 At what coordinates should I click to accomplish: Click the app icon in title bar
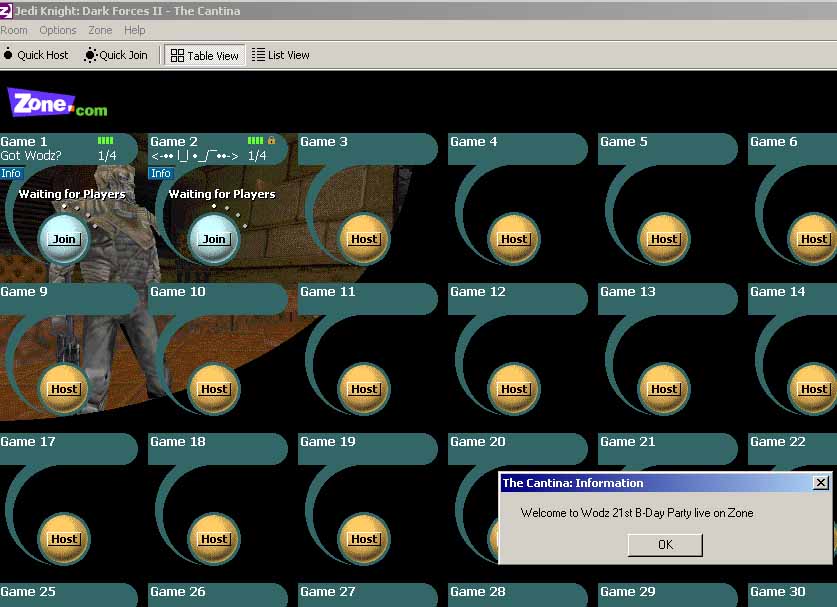pyautogui.click(x=5, y=10)
